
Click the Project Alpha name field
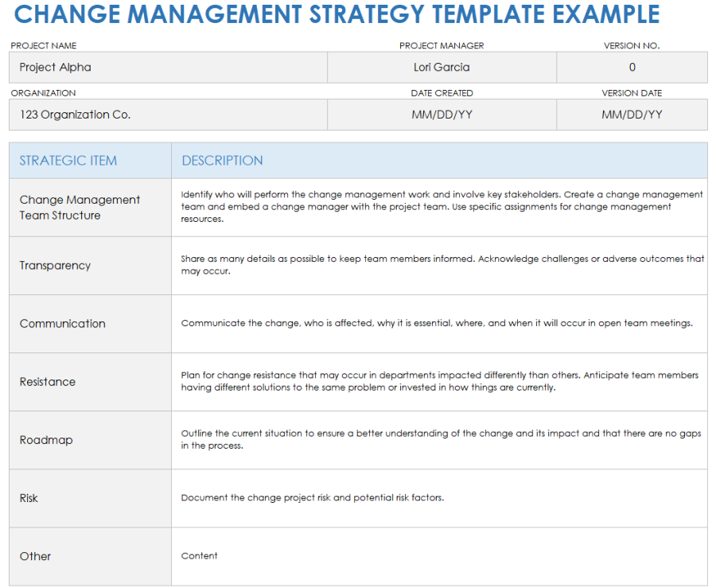coord(167,67)
